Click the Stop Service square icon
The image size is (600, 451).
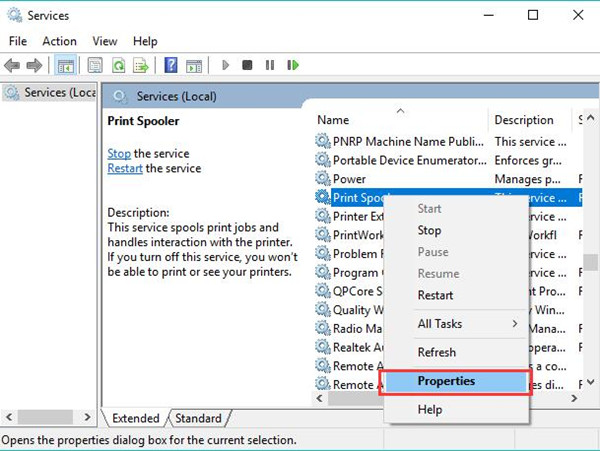[x=247, y=65]
